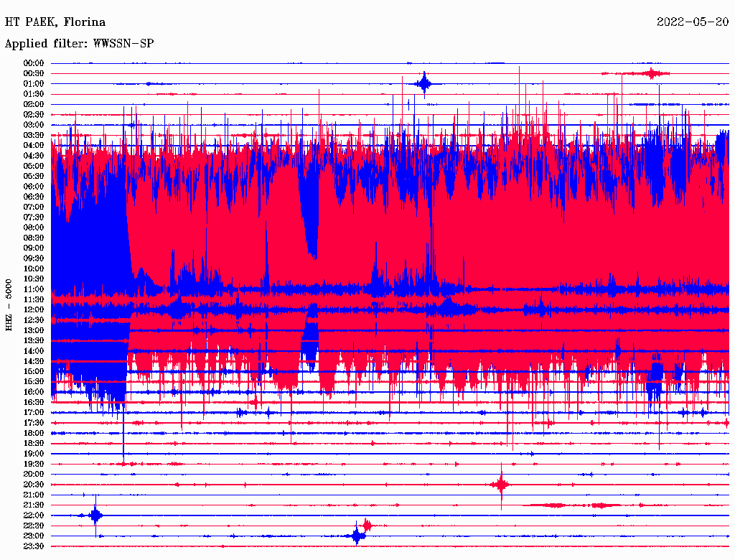Select the 09:30 time label
The image size is (735, 560).
34,259
